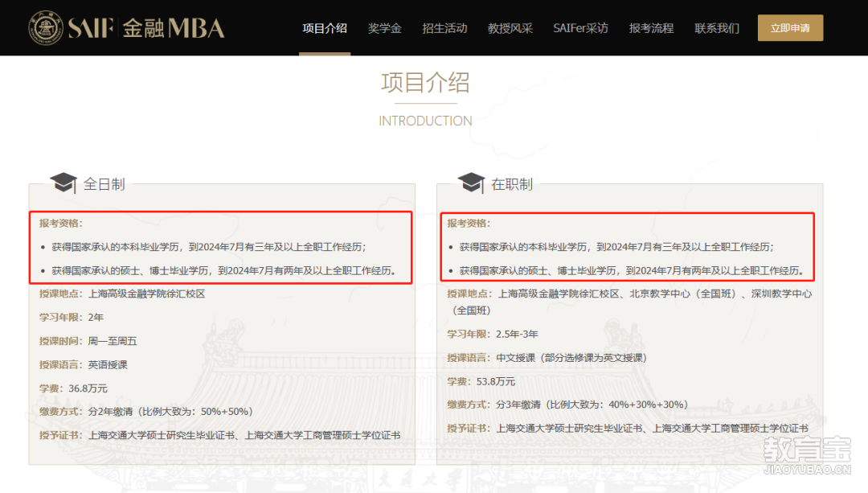This screenshot has width=868, height=493.
Task: Click the 报考资格 label in 在职制 panel
Action: [469, 224]
